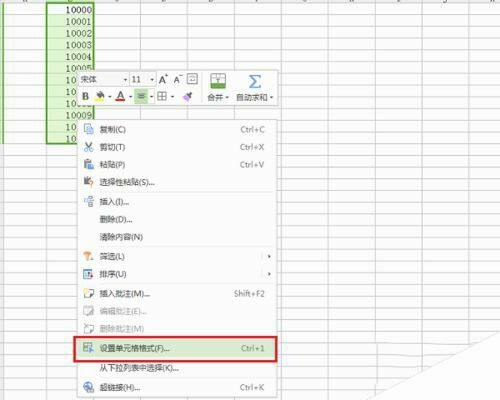Screen dimensions: 500x400
Task: Click the copy icon beside 复制(C)
Action: [89, 129]
